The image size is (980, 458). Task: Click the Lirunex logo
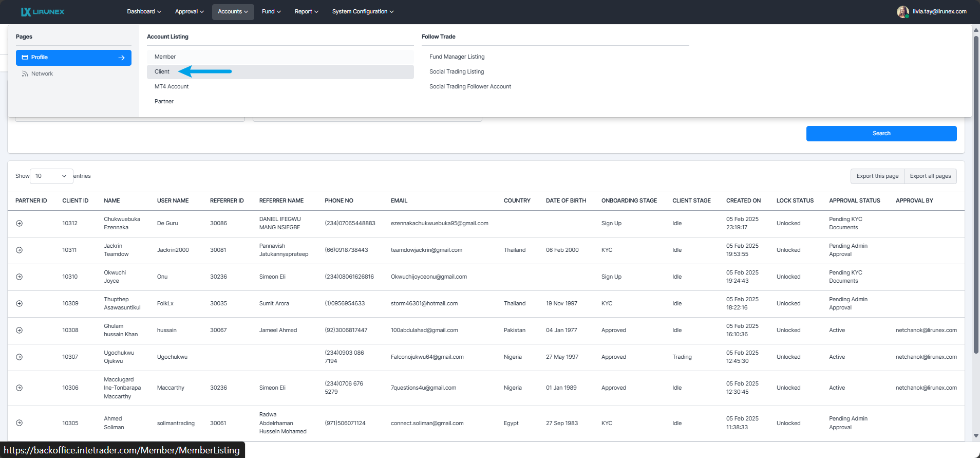click(42, 11)
